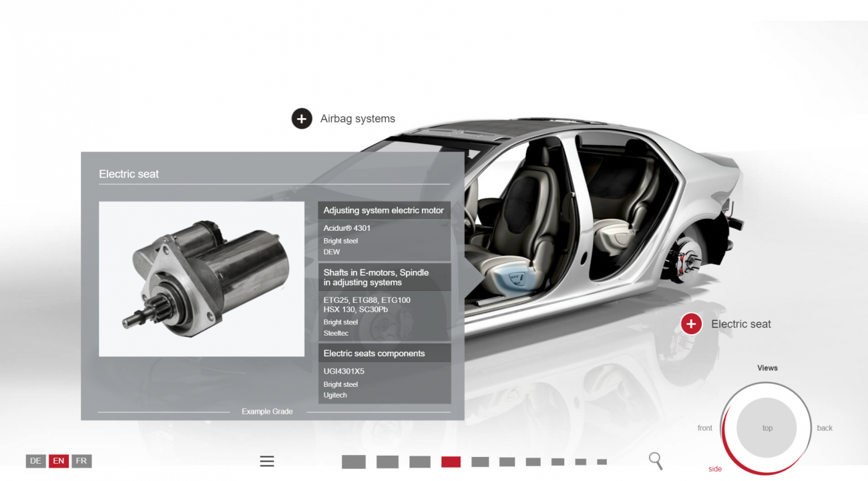Open the hamburger menu icon
The height and width of the screenshot is (481, 868).
click(267, 461)
